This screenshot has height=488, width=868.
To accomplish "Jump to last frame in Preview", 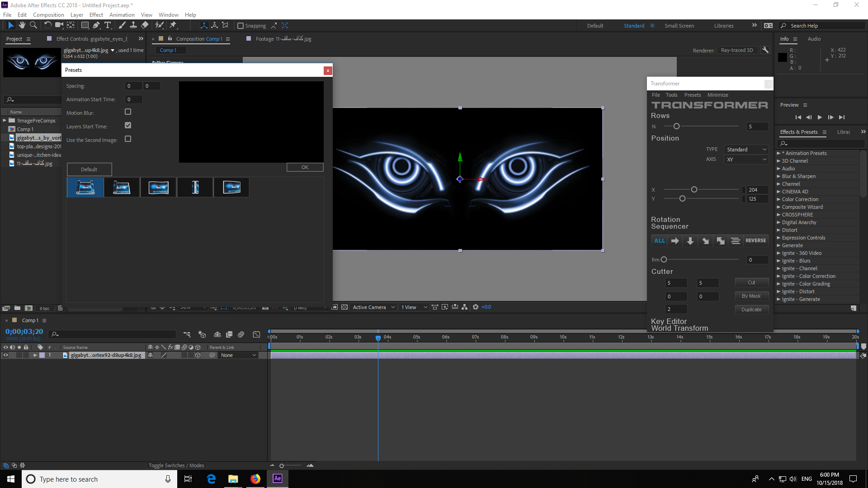I will coord(841,117).
